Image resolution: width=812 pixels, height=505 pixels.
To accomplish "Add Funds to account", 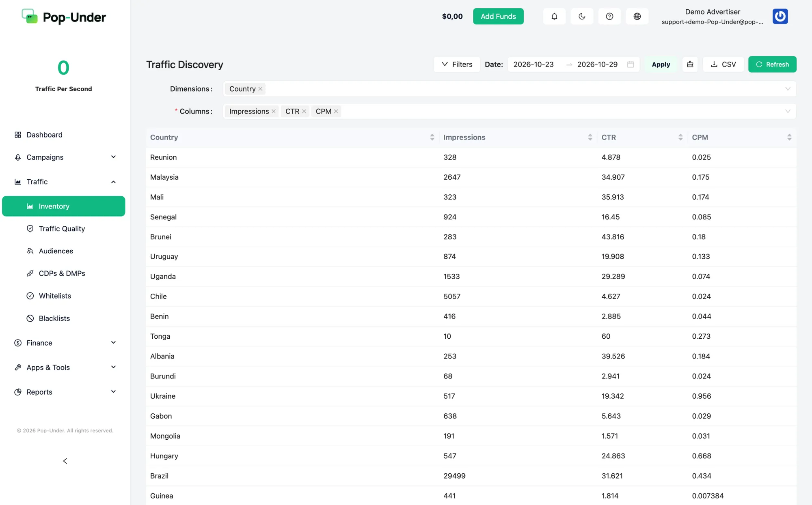I will [498, 16].
